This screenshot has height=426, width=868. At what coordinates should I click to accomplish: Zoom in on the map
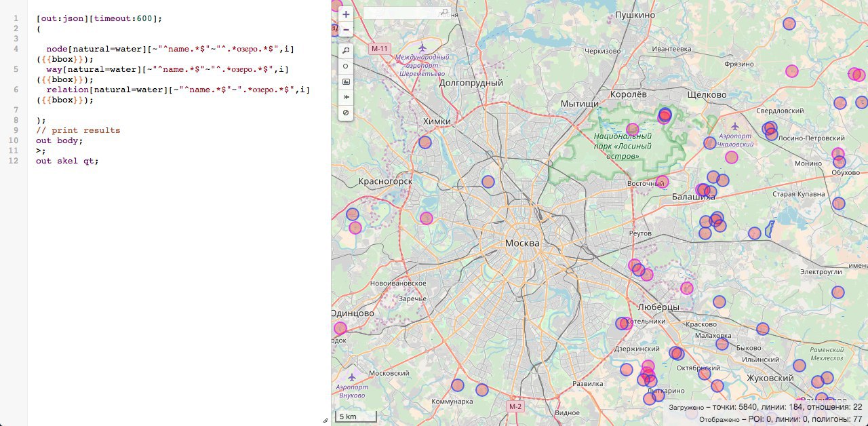[x=346, y=14]
